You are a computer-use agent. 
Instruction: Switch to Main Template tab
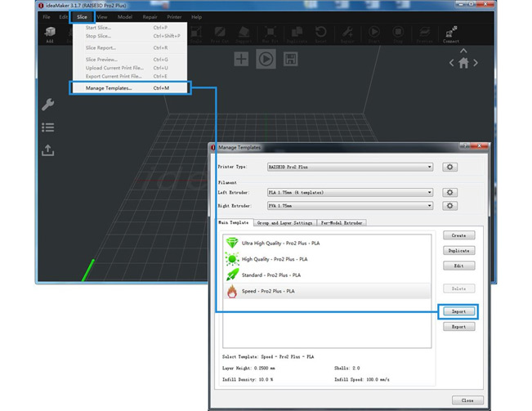click(234, 222)
